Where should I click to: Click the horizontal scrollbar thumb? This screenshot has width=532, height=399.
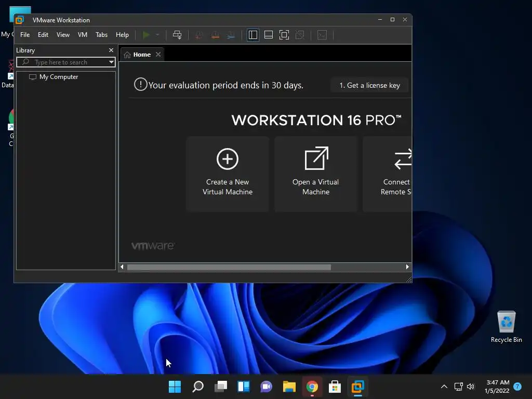click(229, 268)
